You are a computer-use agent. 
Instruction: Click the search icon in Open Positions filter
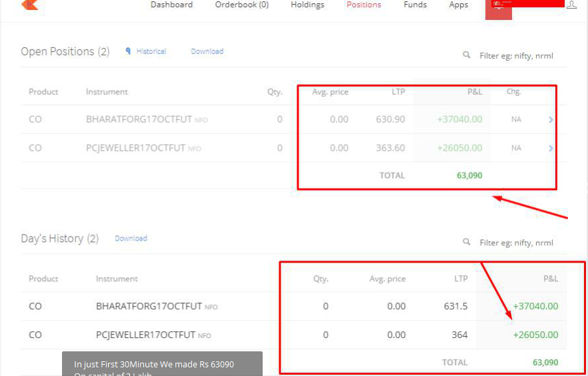pyautogui.click(x=467, y=55)
